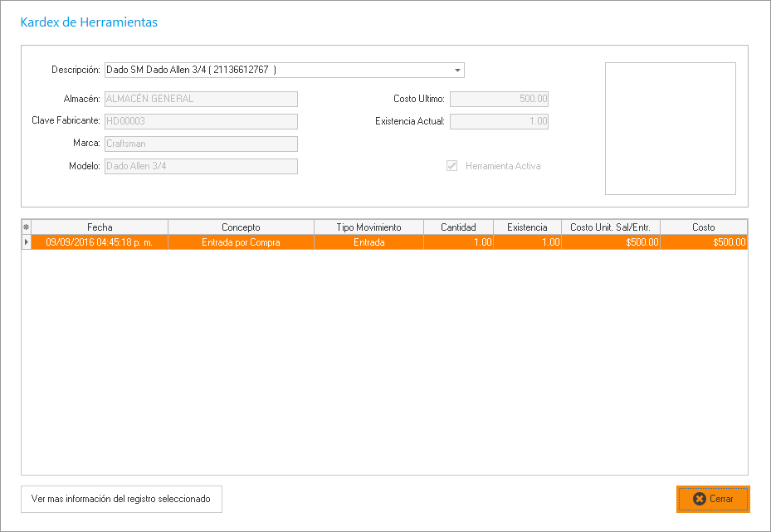The image size is (771, 532).
Task: Click the Clave Fabricante field HD00003
Action: pyautogui.click(x=200, y=121)
